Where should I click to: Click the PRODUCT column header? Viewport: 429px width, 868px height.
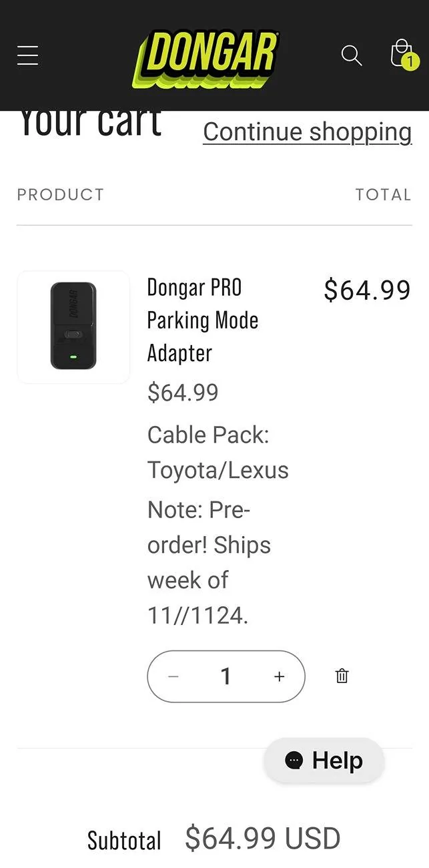(61, 194)
